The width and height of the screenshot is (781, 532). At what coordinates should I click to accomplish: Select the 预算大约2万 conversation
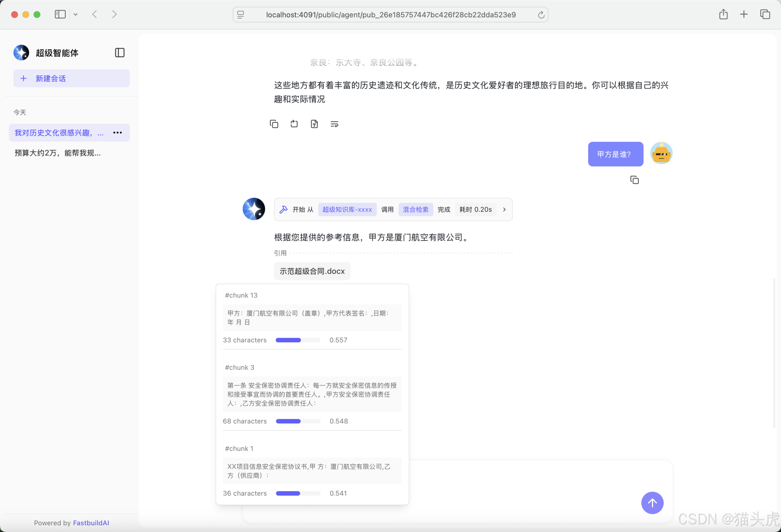point(57,153)
